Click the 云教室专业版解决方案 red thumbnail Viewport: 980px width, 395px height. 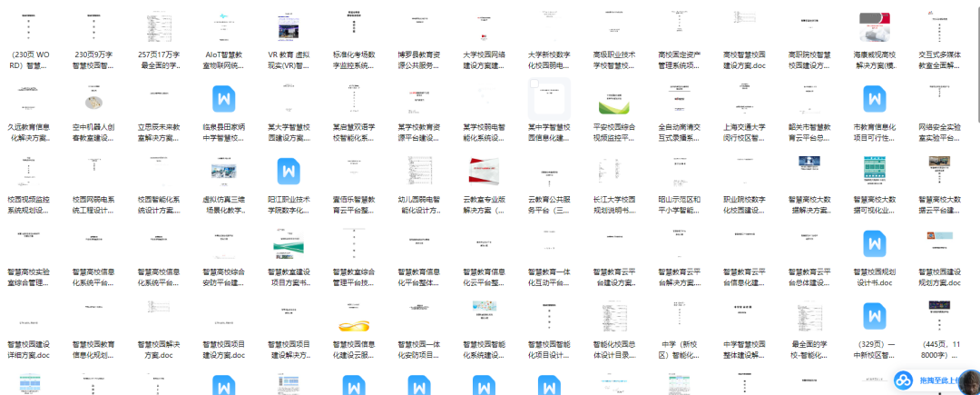click(x=485, y=171)
